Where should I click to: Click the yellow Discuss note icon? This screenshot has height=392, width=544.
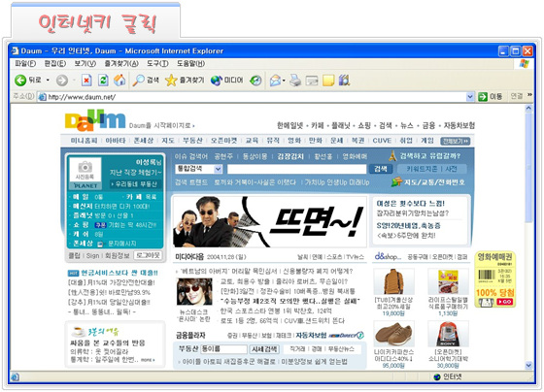(328, 81)
